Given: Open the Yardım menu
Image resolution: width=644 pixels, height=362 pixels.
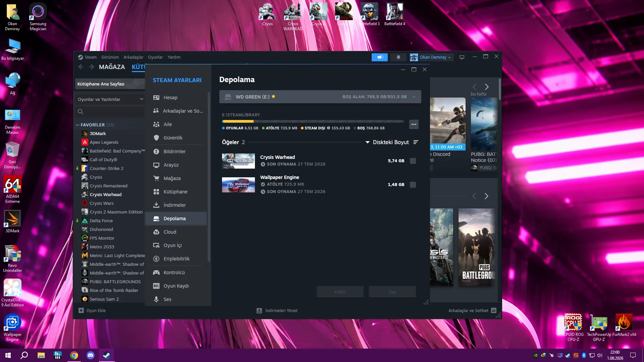Looking at the screenshot, I should point(174,57).
